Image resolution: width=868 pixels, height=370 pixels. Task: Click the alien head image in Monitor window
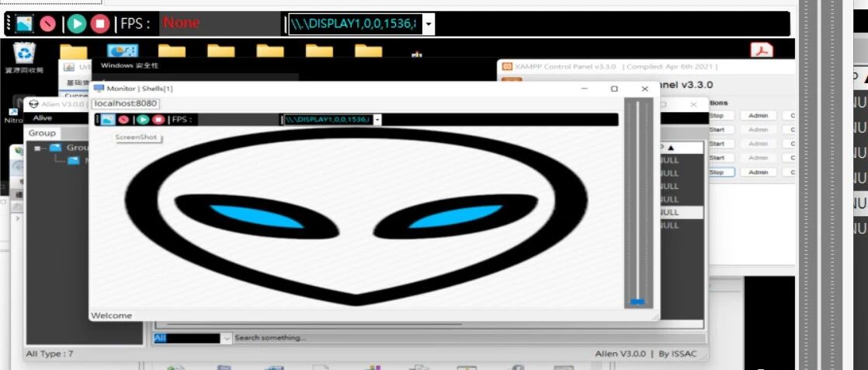click(356, 217)
